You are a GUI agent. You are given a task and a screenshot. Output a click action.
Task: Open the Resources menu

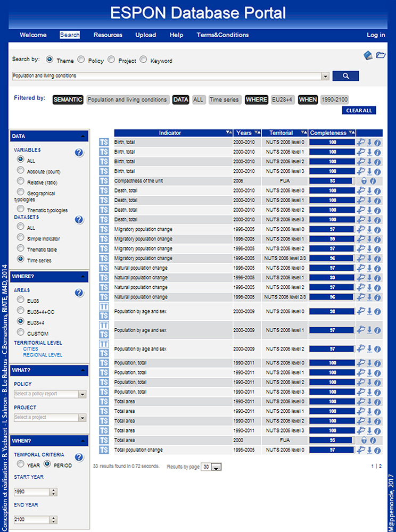[x=108, y=35]
